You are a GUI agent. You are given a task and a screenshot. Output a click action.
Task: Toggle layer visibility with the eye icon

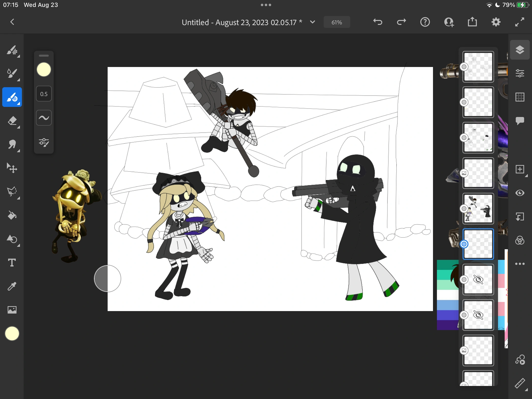pos(520,193)
